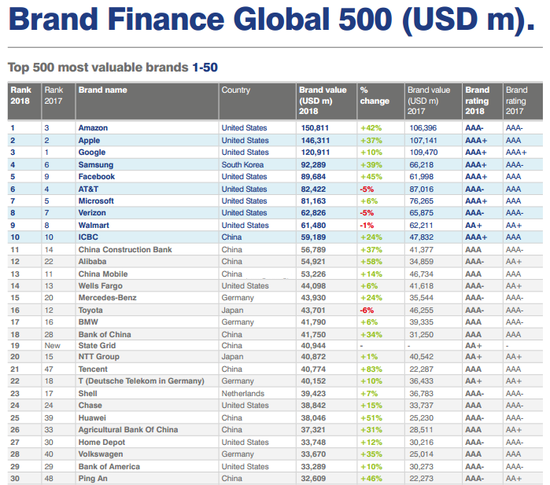Click the Brand name column header
Image resolution: width=550 pixels, height=485 pixels.
pos(103,90)
